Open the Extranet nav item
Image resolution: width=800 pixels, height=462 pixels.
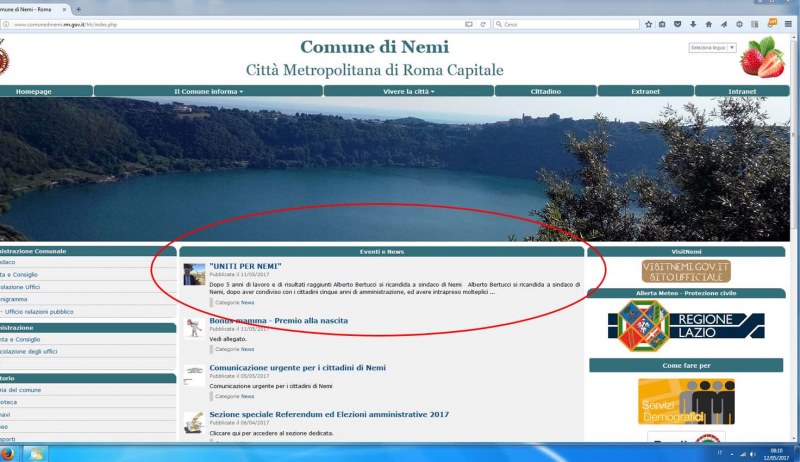(645, 91)
